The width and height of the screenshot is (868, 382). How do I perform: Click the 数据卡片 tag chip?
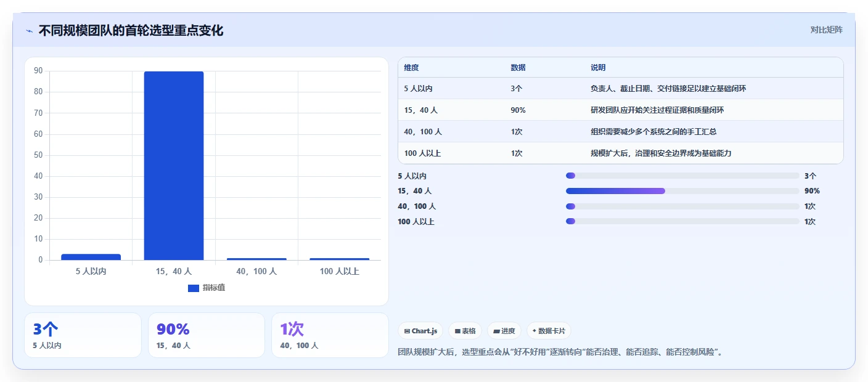point(549,331)
